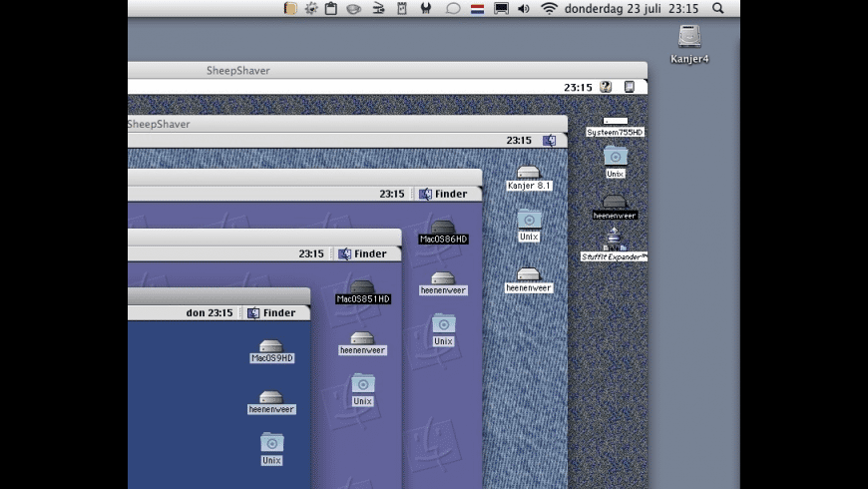Open the Unix folder below MacOS9HD
This screenshot has height=489, width=868.
pos(271,442)
